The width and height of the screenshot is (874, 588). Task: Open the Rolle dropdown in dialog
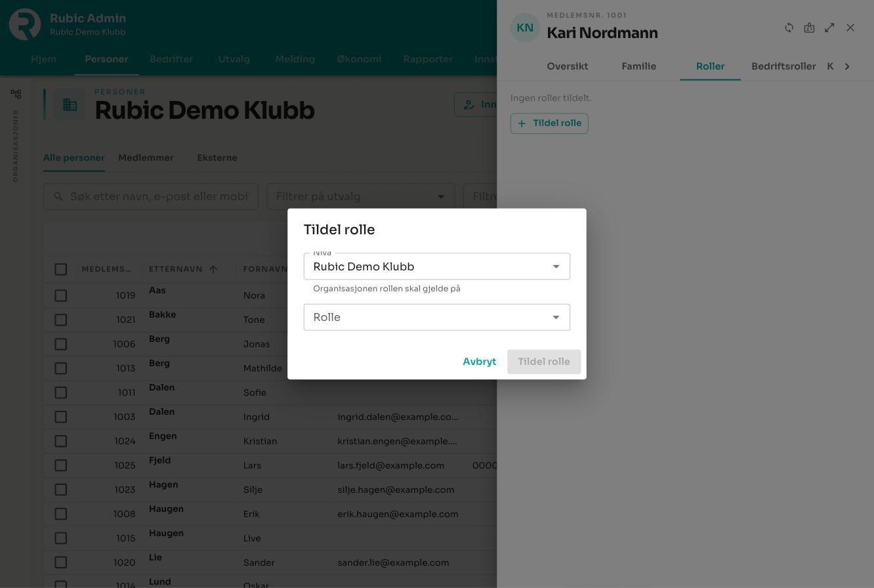[437, 317]
